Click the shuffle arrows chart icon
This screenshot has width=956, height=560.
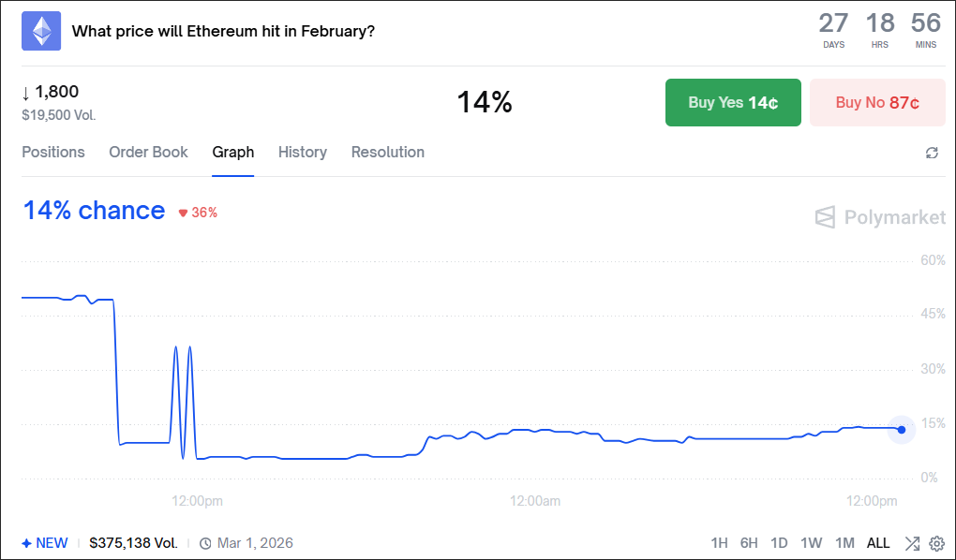pyautogui.click(x=912, y=543)
